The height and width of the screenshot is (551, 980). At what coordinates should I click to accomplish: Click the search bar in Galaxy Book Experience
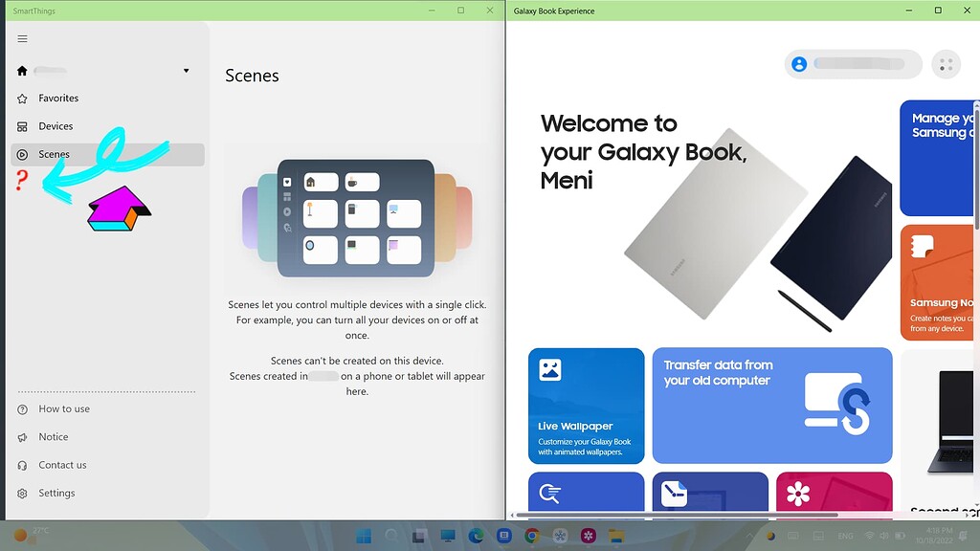[x=861, y=64]
